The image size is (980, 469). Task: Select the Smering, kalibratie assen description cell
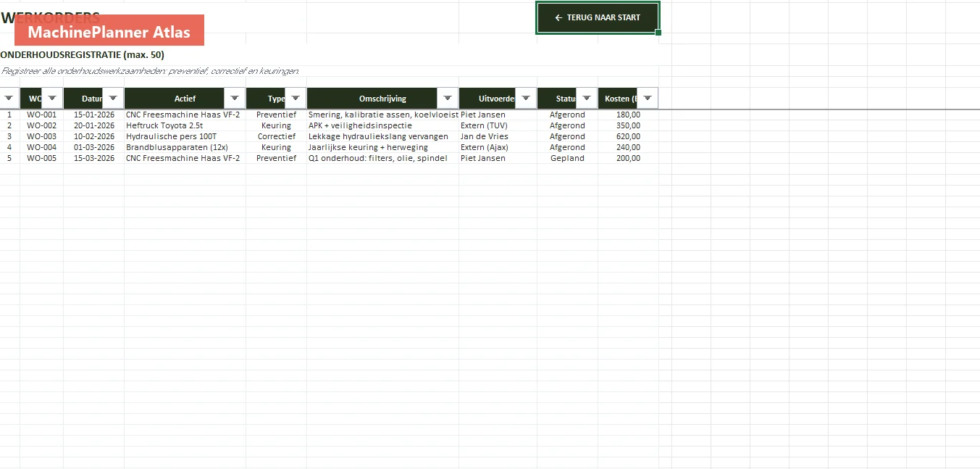tap(382, 115)
